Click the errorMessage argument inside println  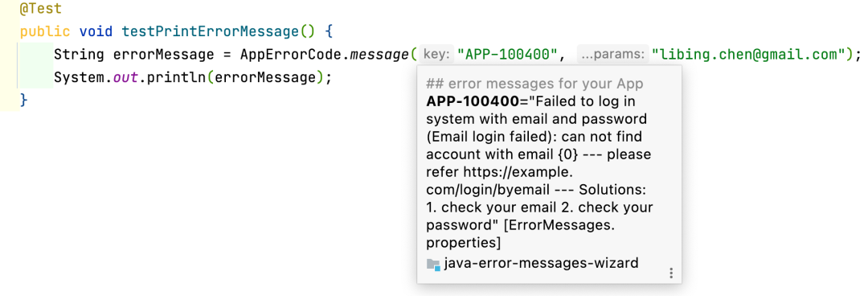[x=264, y=77]
